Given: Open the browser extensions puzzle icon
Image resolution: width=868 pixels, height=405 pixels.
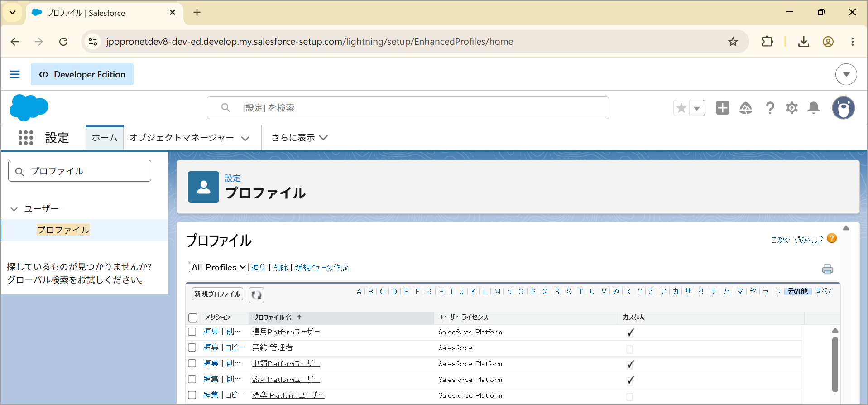Looking at the screenshot, I should [767, 42].
